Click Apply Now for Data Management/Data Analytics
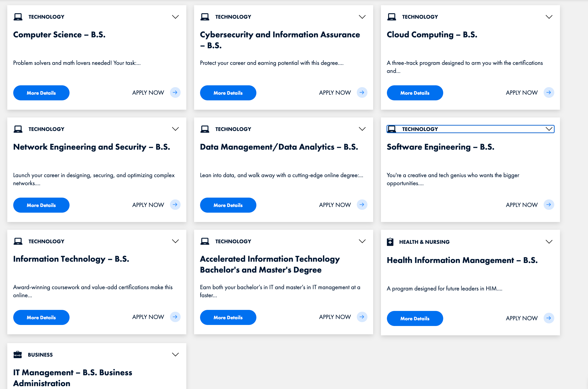This screenshot has width=588, height=389. 335,205
